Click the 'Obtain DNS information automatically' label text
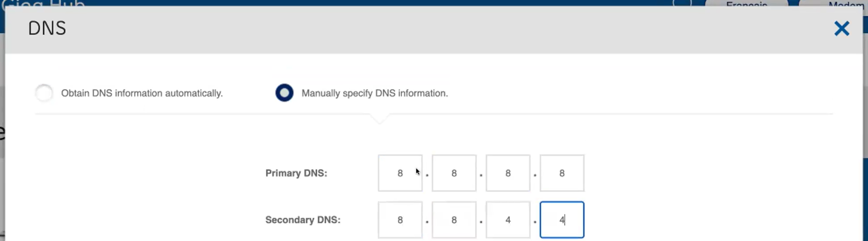Viewport: 868px width, 241px height. tap(142, 93)
